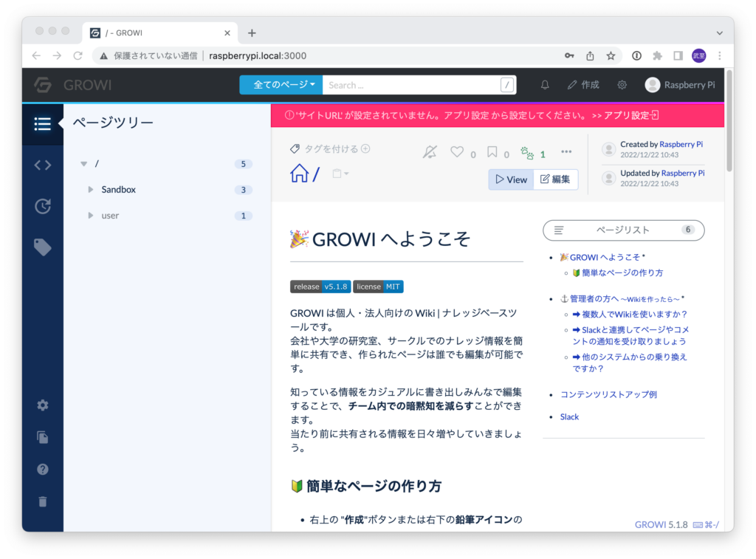Open the 全てのページ search scope dropdown
Image resolution: width=756 pixels, height=559 pixels.
click(x=281, y=85)
